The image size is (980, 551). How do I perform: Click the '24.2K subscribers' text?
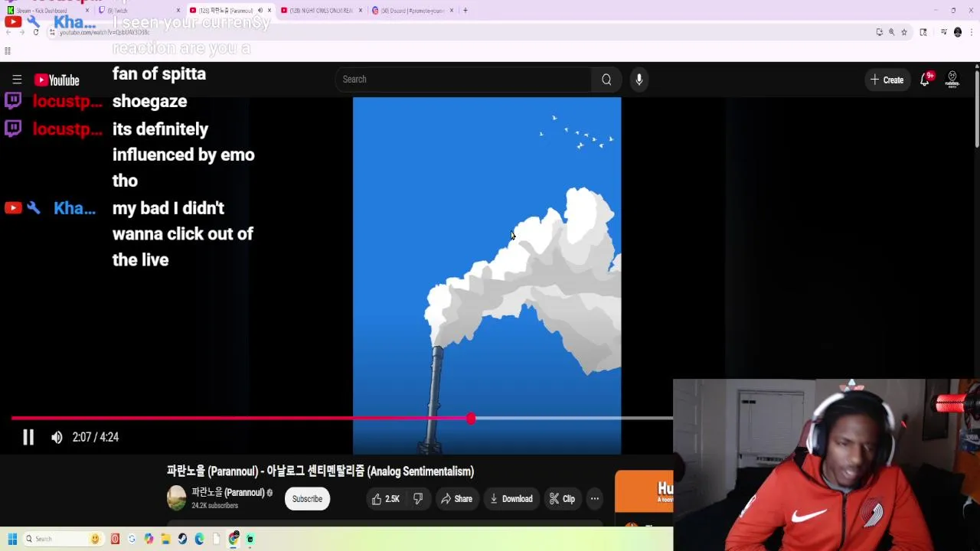(x=214, y=506)
